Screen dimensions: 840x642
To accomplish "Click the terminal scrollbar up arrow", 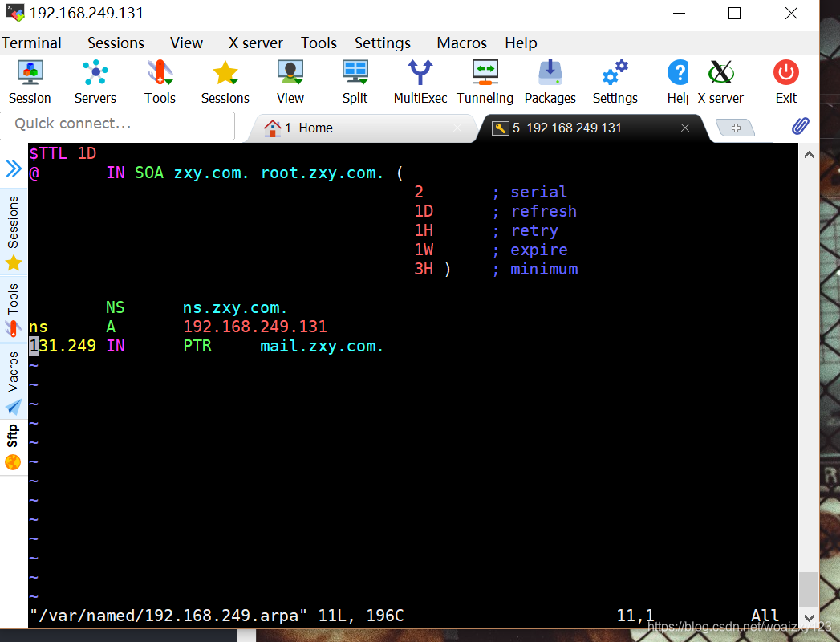I will 809,155.
